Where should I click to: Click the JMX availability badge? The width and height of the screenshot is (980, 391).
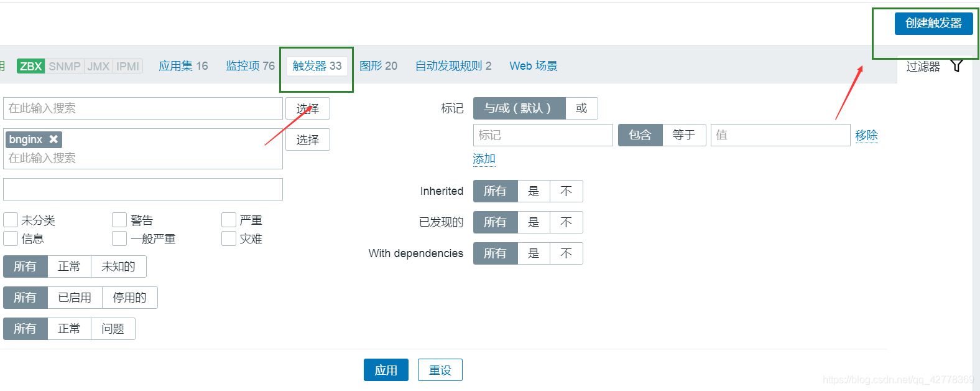tap(98, 66)
